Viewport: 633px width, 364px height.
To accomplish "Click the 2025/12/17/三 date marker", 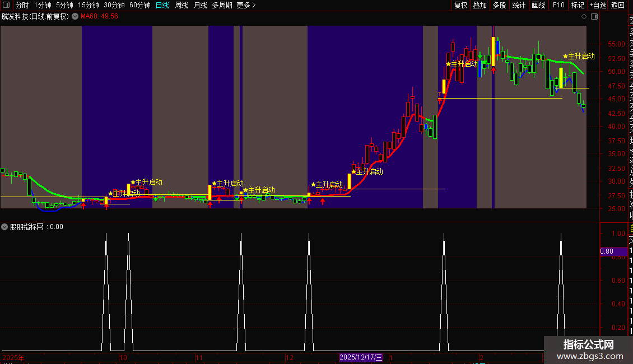I will coord(361,357).
